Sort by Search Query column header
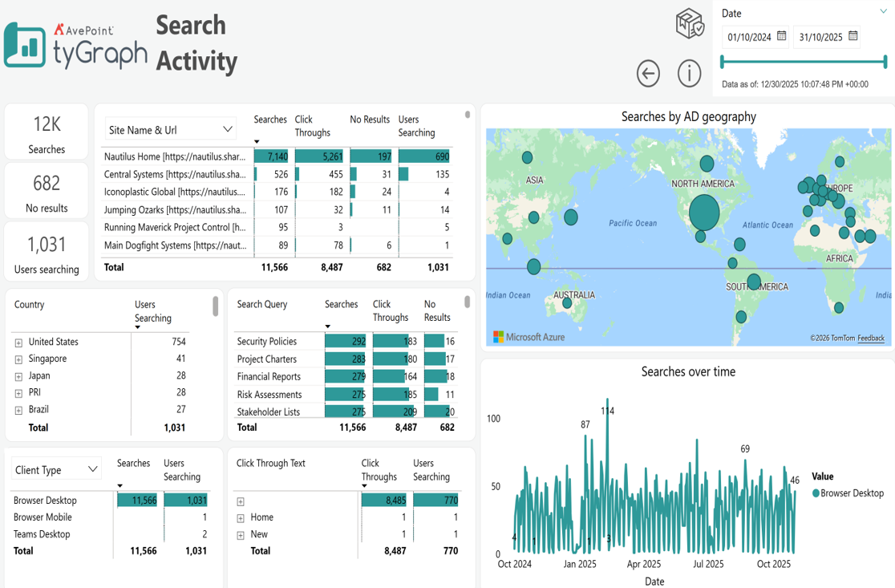The image size is (895, 588). pos(262,304)
